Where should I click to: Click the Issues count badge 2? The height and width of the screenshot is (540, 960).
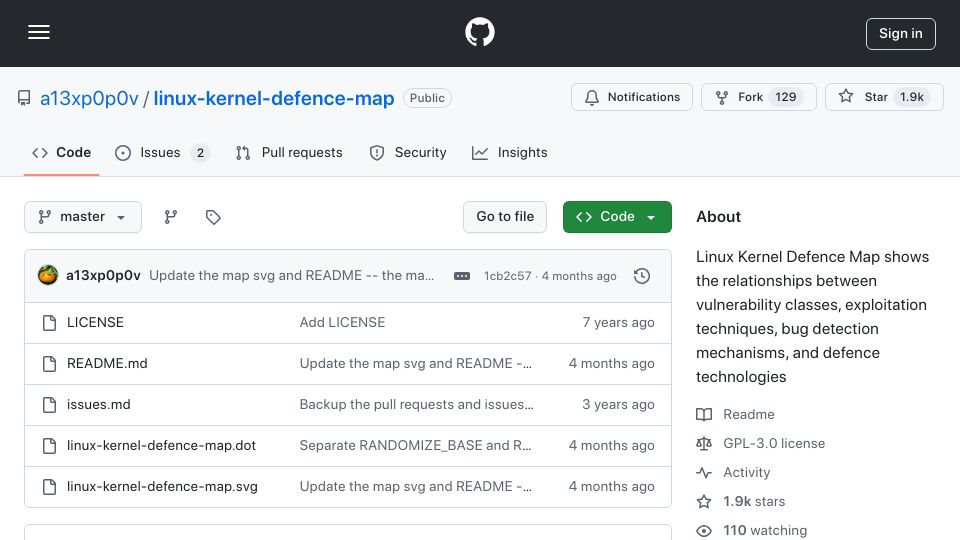tap(200, 153)
